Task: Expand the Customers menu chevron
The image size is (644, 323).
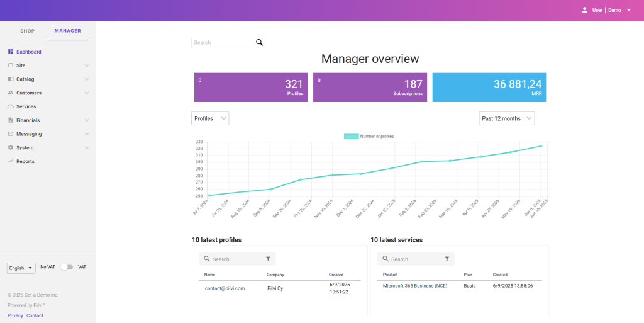Action: [x=87, y=93]
